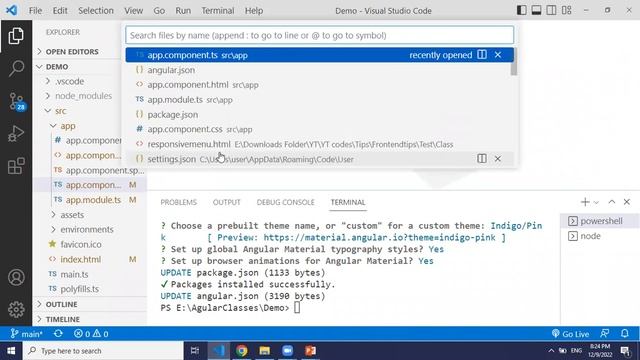
Task: Open the Selection menu
Action: pos(96,11)
